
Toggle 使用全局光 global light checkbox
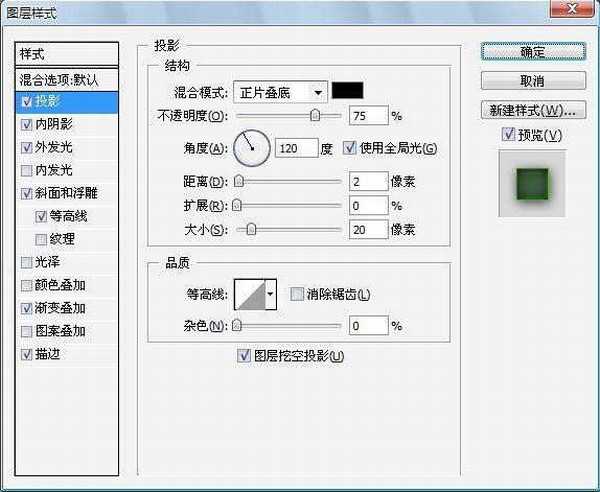[349, 148]
